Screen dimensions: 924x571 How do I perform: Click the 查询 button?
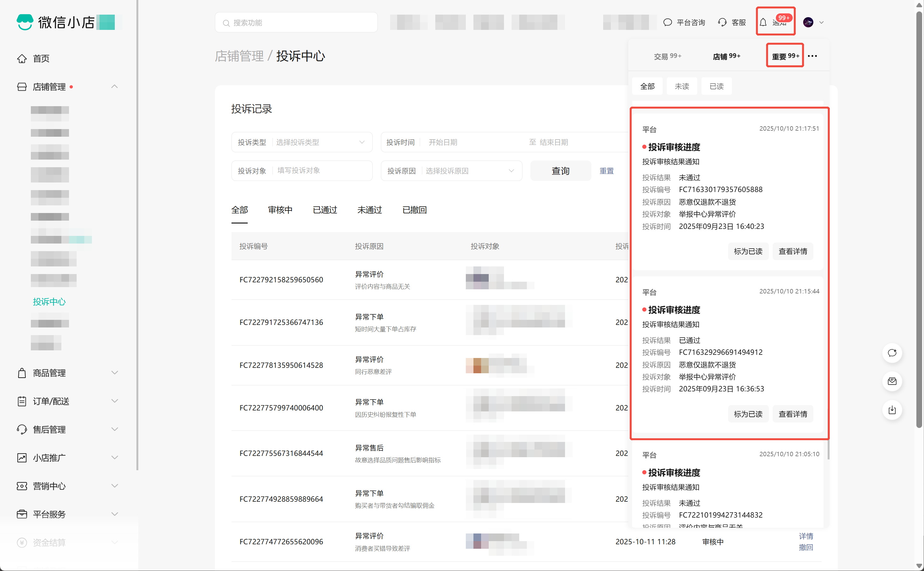(560, 171)
